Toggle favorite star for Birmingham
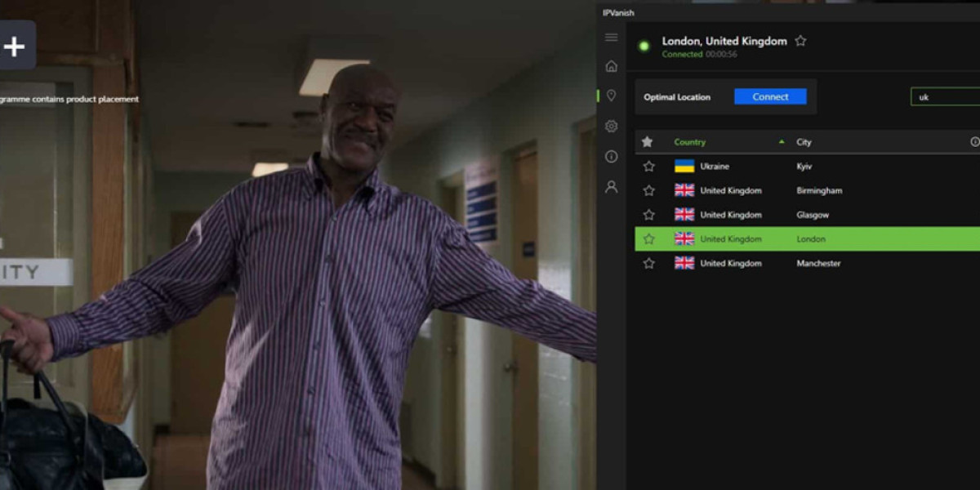980x490 pixels. tap(648, 191)
